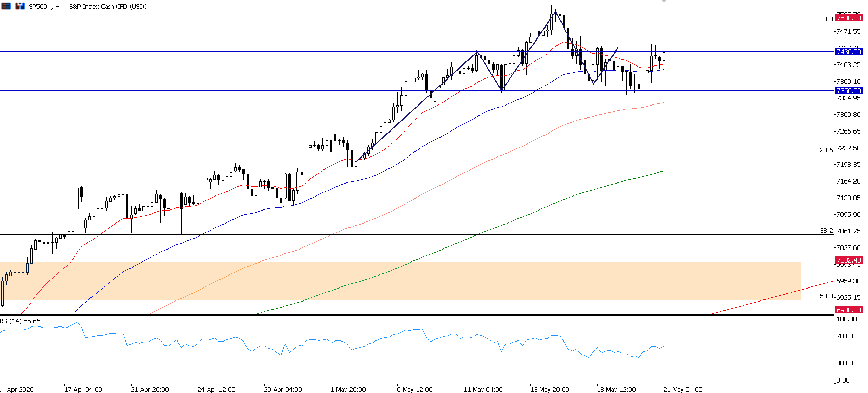Select the blue 7430.00 price level label
Image resolution: width=868 pixels, height=393 pixels.
coord(849,51)
